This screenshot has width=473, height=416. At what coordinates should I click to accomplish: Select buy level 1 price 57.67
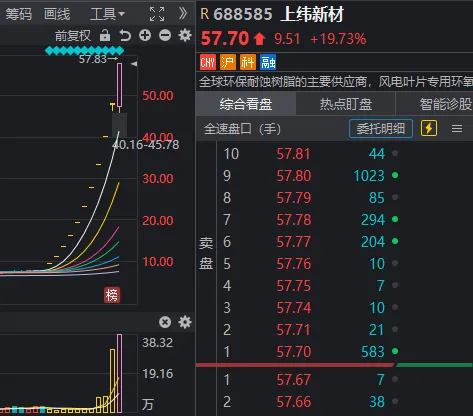coord(294,380)
